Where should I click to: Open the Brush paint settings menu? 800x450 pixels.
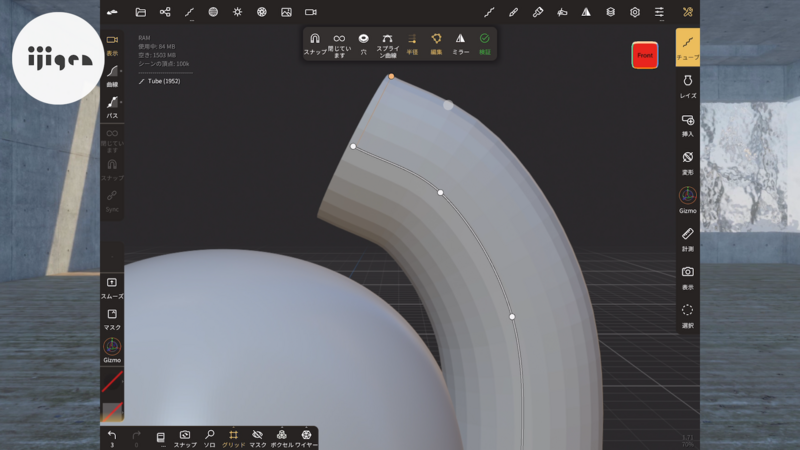point(538,12)
